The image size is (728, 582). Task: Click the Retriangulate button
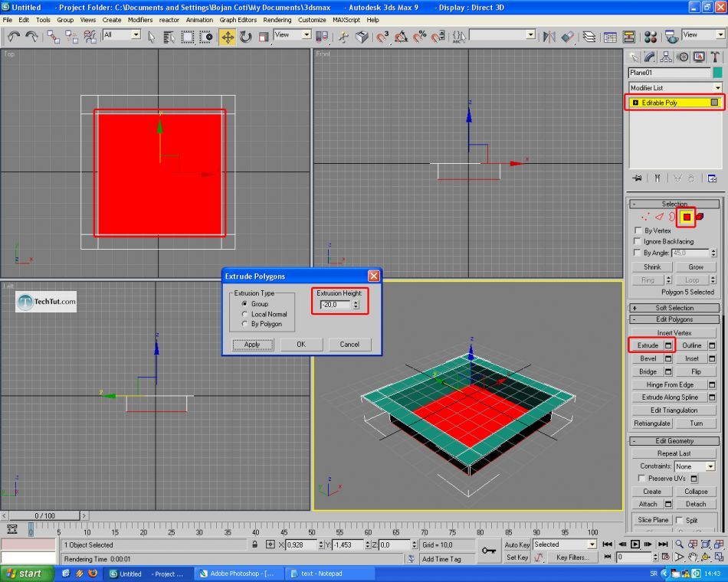(652, 423)
